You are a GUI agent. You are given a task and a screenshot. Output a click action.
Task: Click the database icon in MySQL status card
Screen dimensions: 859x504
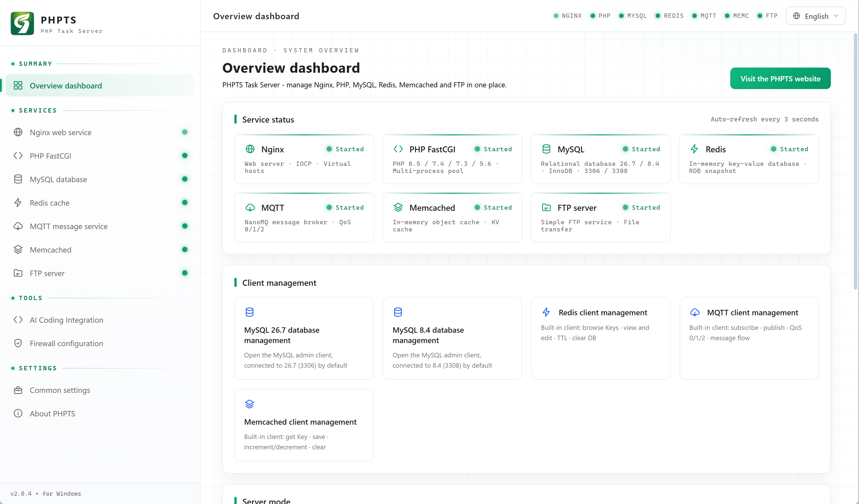[x=546, y=149]
